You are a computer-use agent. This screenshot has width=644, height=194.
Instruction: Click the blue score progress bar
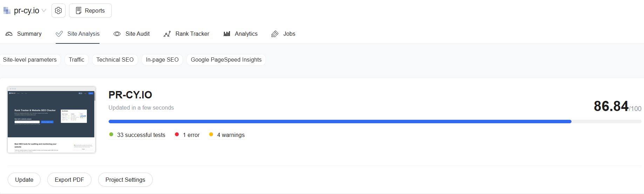tap(340, 122)
